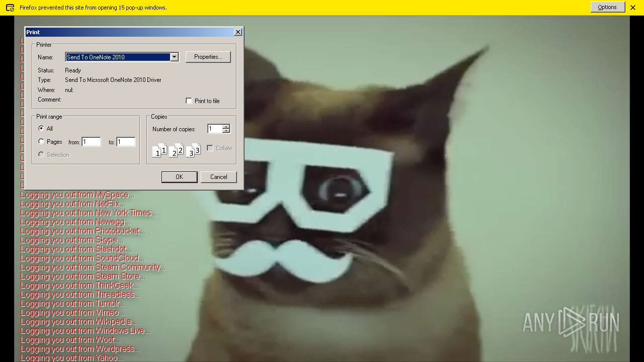Click 'Logging you out from Threadless...' text
The image size is (644, 362).
click(x=80, y=294)
